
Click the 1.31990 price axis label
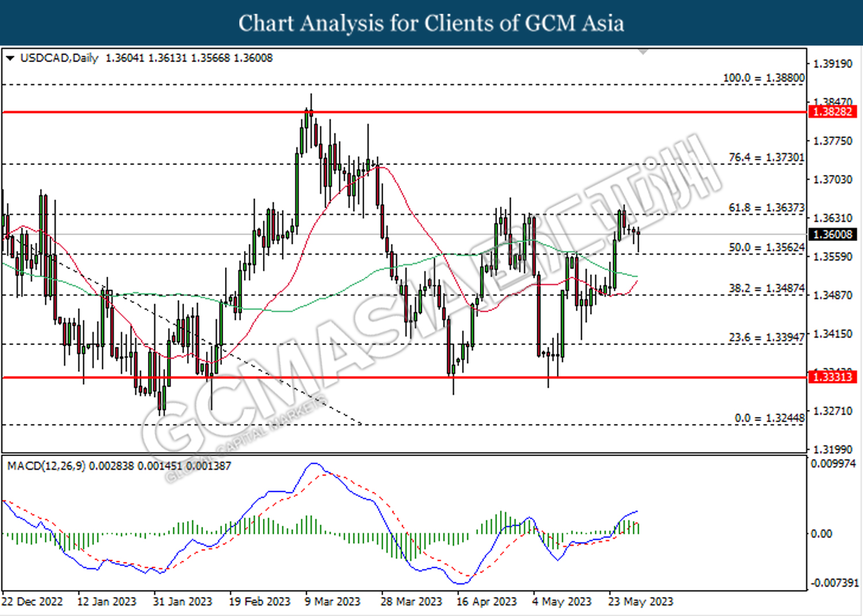pyautogui.click(x=833, y=449)
